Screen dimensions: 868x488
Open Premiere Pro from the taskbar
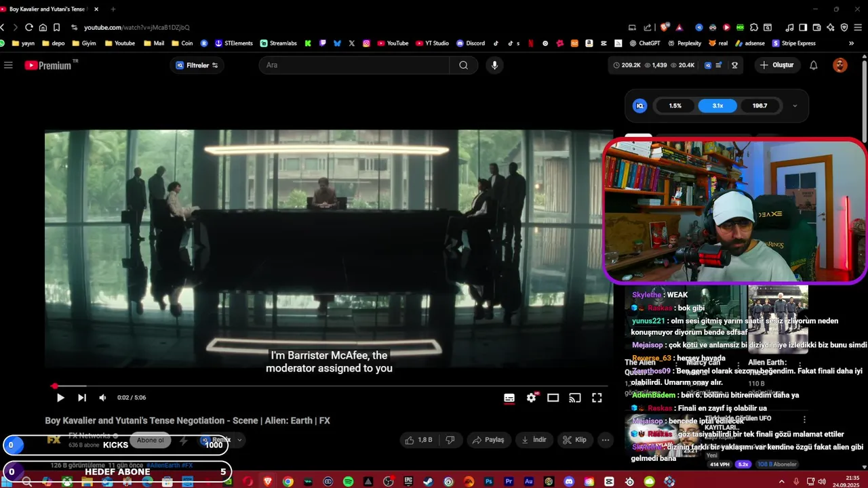pos(509,481)
